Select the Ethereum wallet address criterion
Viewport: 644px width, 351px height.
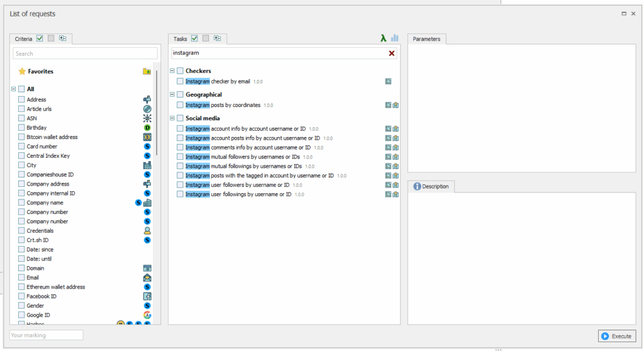coord(56,287)
